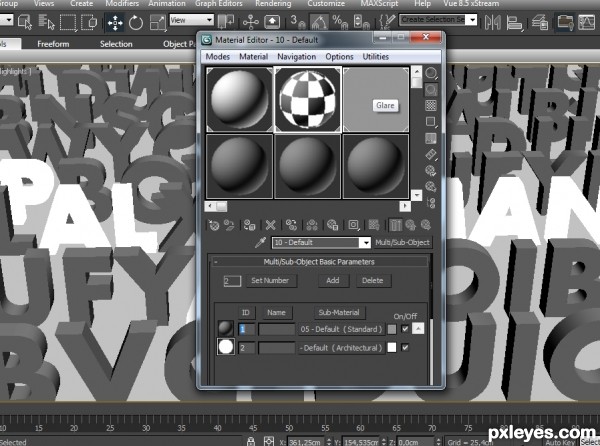
Task: Click Align tool icon
Action: pos(514,22)
